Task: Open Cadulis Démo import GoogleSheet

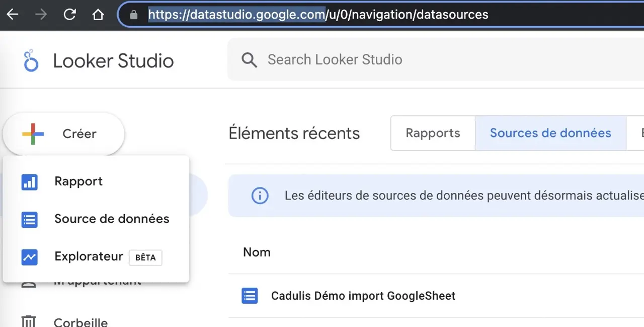Action: (x=363, y=296)
